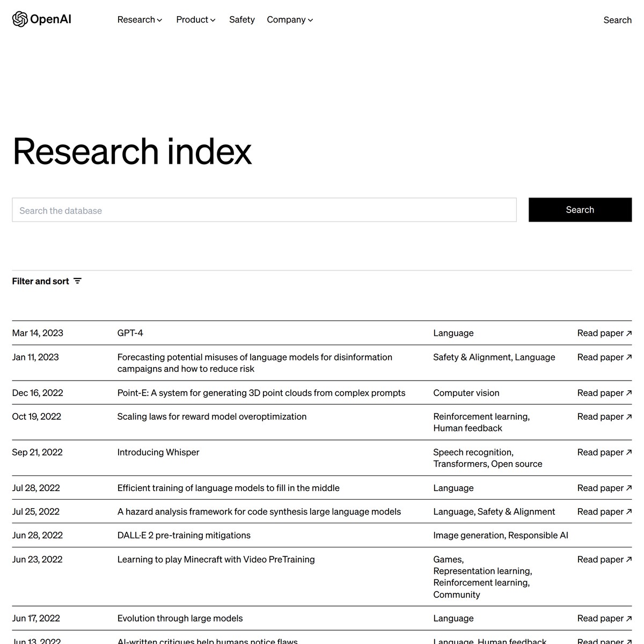644x644 pixels.
Task: Expand the Product navigation menu
Action: [195, 20]
